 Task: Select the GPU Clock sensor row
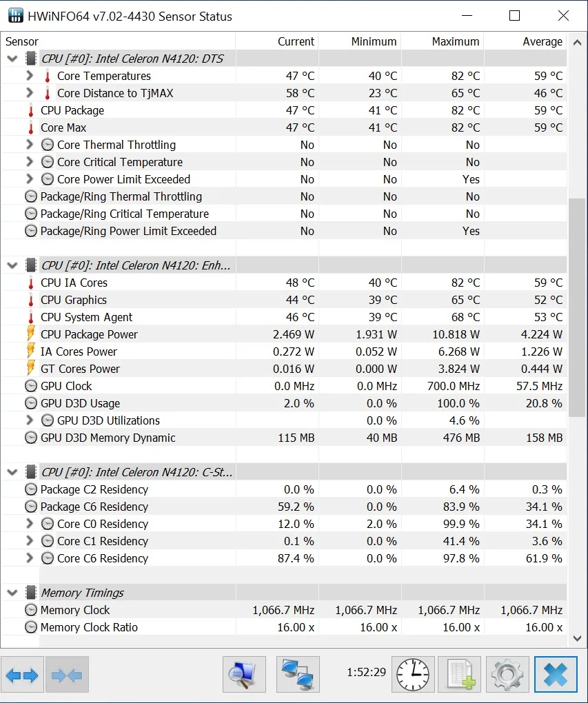[66, 386]
